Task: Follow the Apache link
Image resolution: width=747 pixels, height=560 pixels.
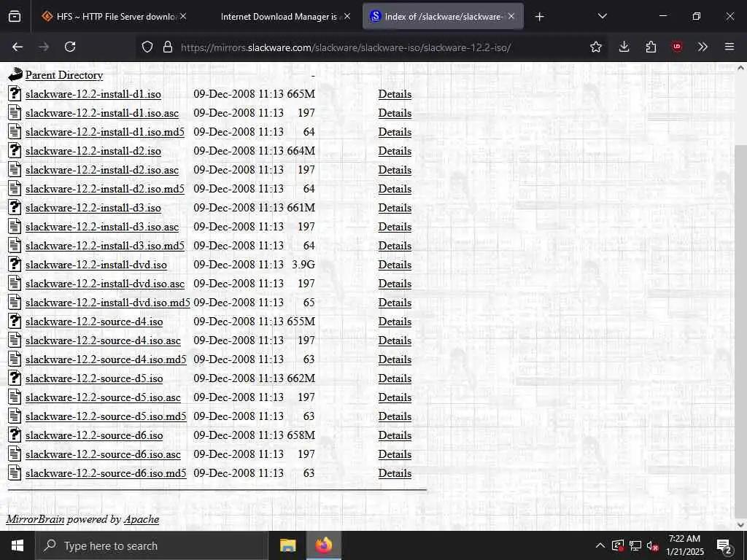Action: (141, 519)
